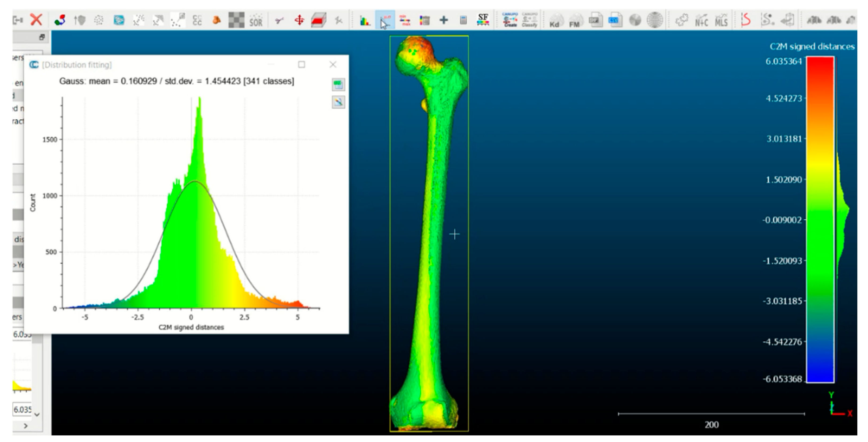Screen dimensions: 868x442
Task: Open the MLS plugin icon
Action: pyautogui.click(x=721, y=21)
